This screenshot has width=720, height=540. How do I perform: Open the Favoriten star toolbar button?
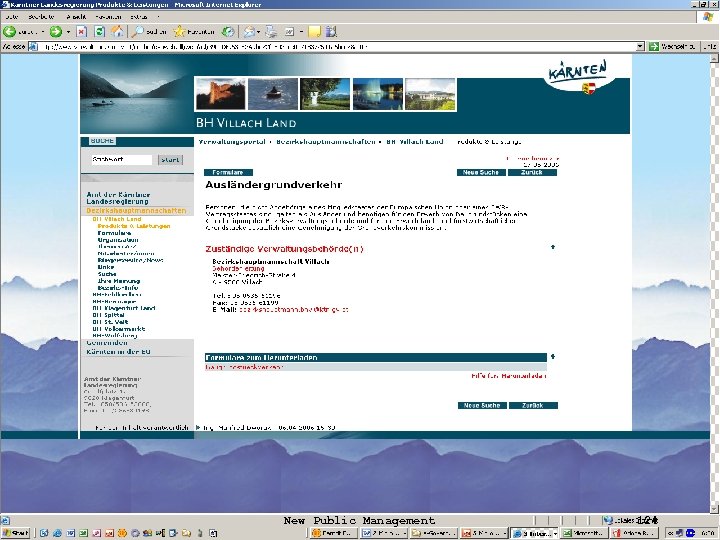coord(194,32)
